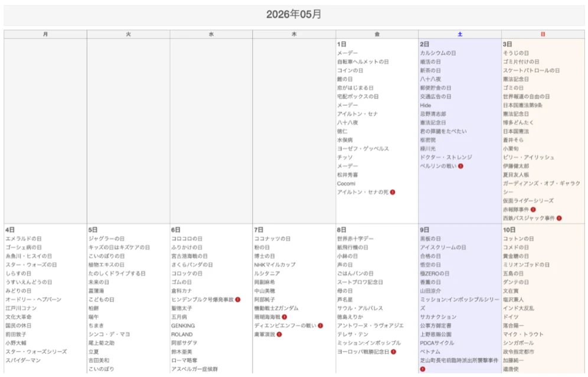Click the red icon next to 赤報隊事件
This screenshot has width=588, height=377.
pyautogui.click(x=533, y=210)
